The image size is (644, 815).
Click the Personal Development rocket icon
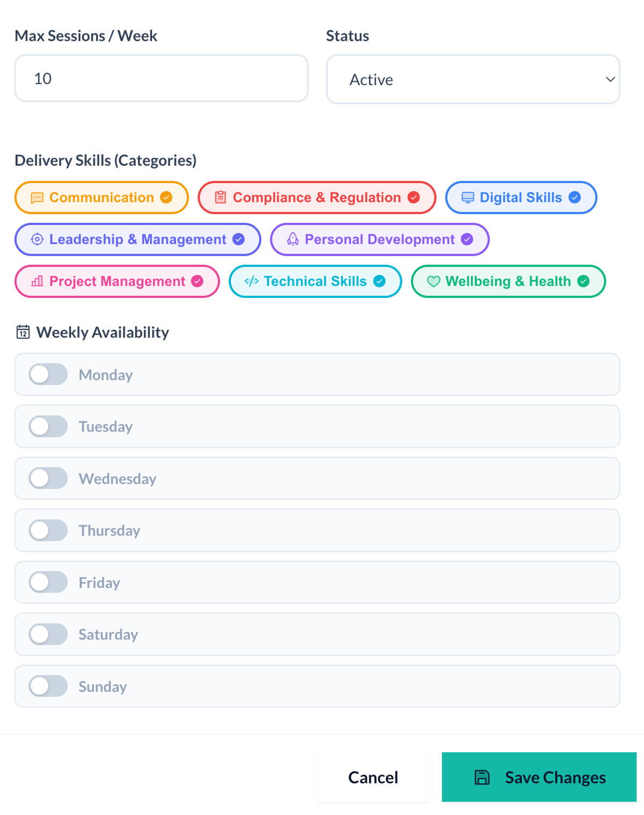click(x=292, y=239)
